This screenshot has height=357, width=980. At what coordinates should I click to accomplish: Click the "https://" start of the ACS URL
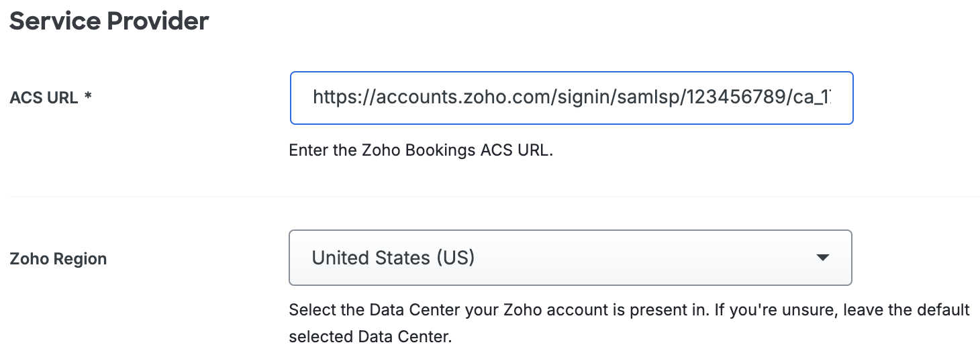[340, 98]
